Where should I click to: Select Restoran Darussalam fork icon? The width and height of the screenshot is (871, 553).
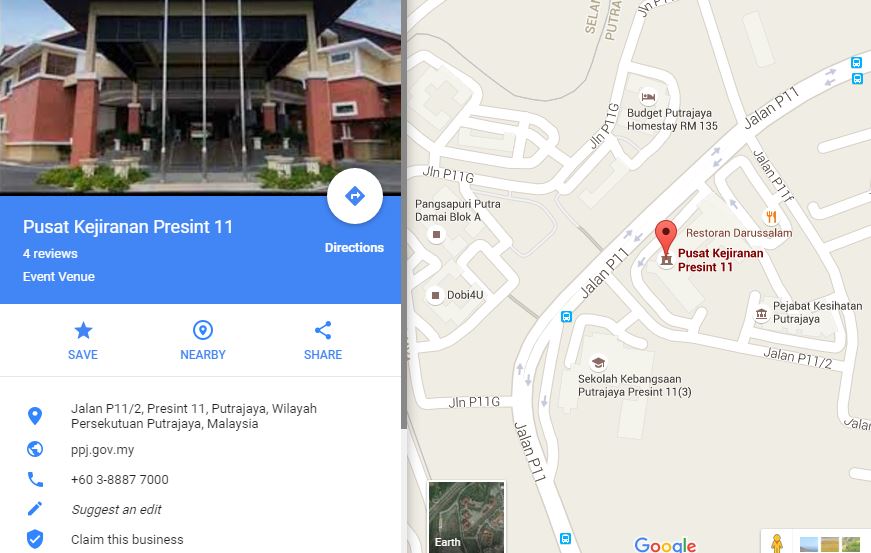pyautogui.click(x=771, y=216)
